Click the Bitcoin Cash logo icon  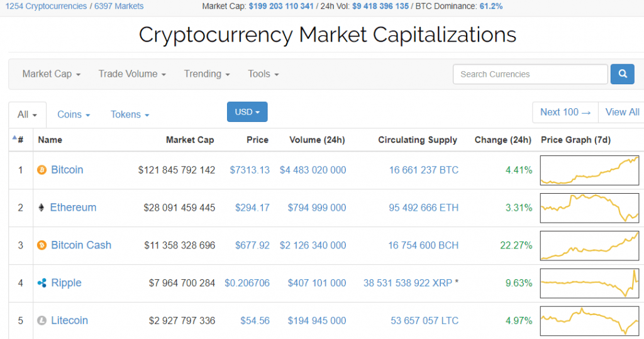point(42,245)
